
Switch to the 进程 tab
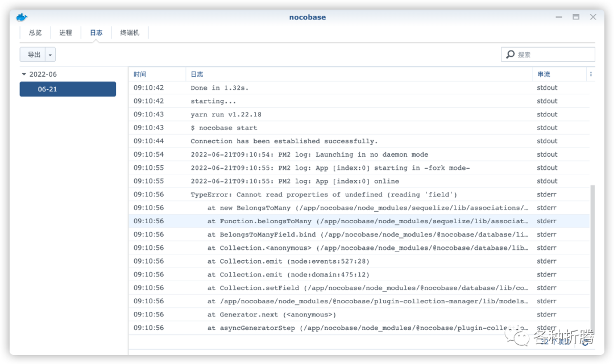pyautogui.click(x=66, y=33)
